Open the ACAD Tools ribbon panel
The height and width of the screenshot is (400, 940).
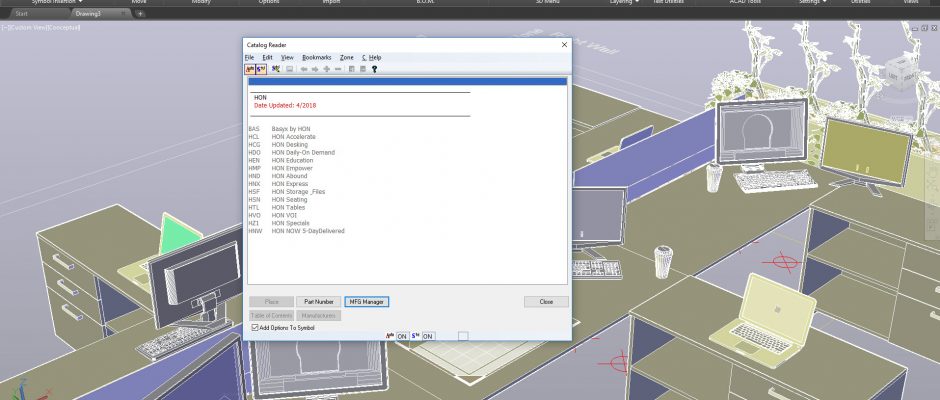pos(745,2)
